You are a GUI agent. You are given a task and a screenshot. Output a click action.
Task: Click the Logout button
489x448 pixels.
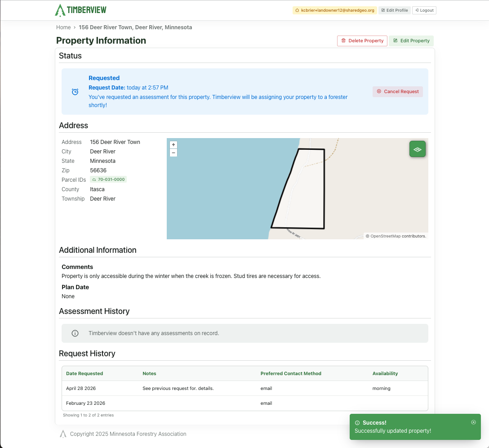[424, 10]
